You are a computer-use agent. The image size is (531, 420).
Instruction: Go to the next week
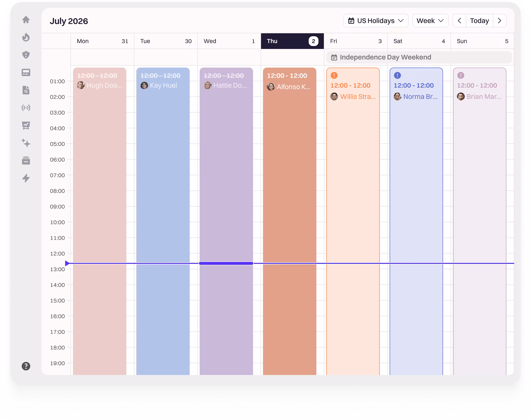pos(499,21)
